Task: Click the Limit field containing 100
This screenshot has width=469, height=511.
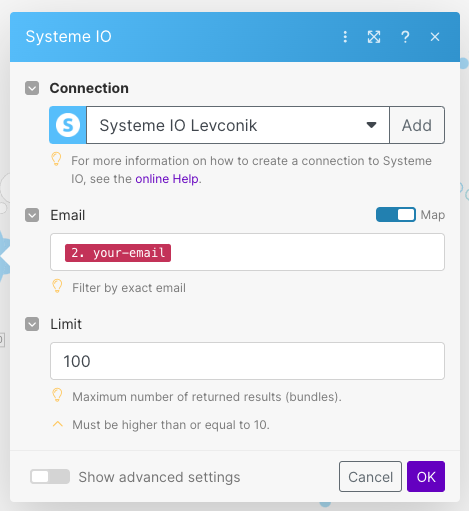Action: [x=247, y=361]
